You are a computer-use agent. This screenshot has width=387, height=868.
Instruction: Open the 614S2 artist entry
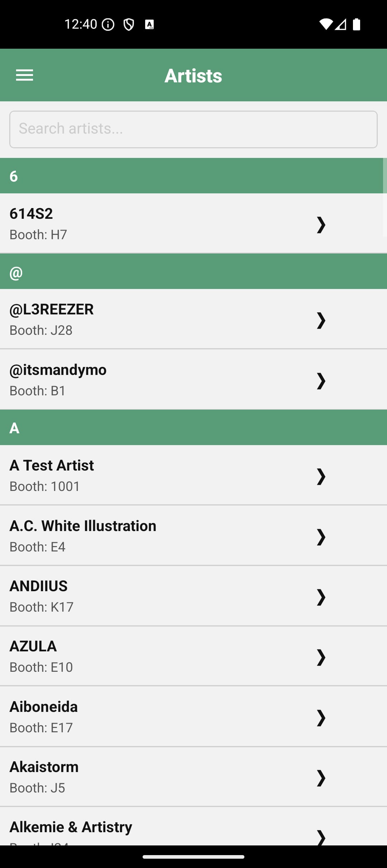[x=143, y=223]
